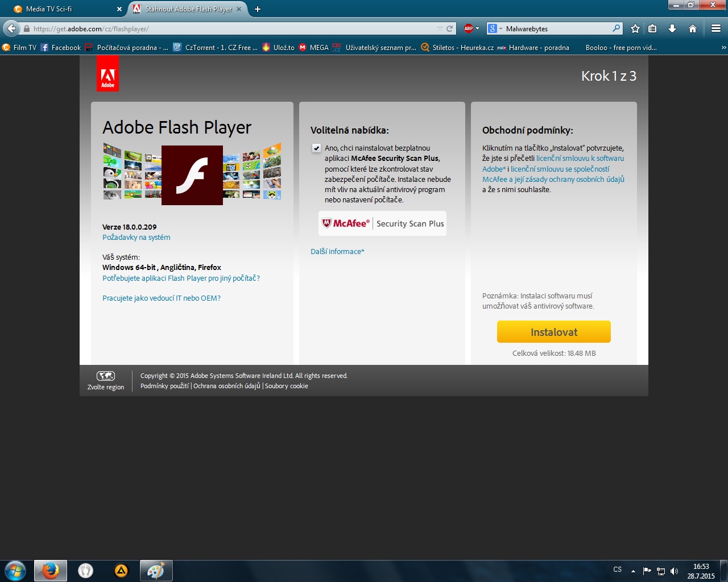Image resolution: width=728 pixels, height=582 pixels.
Task: Open the downloads arrow icon
Action: 672,28
